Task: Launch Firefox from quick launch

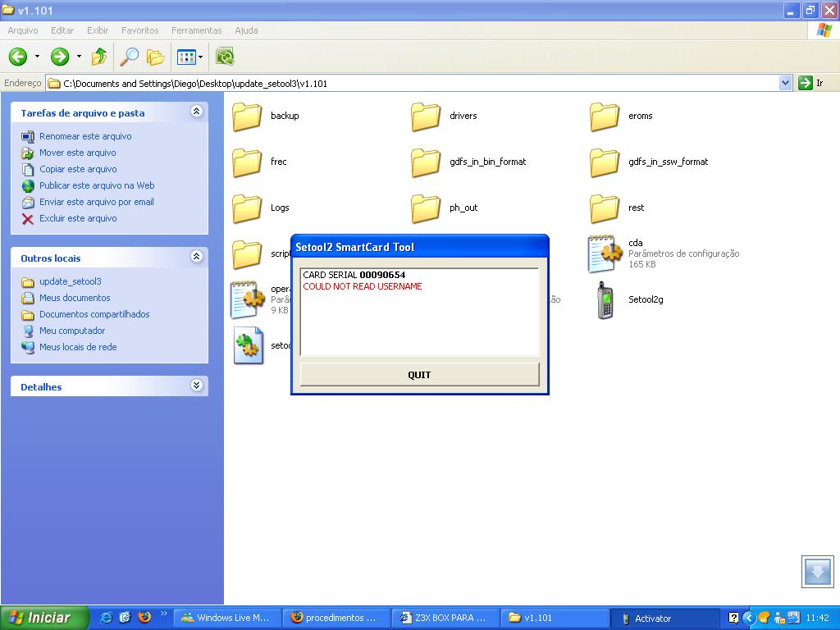Action: tap(144, 618)
